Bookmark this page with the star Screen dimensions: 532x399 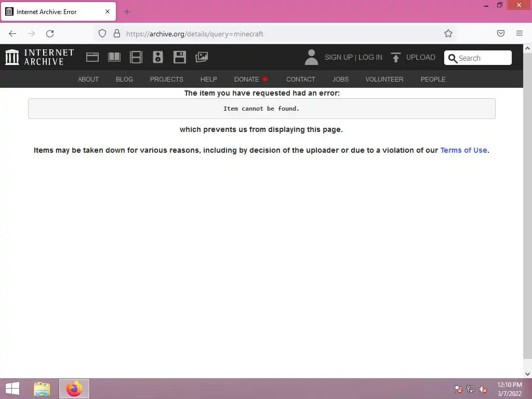(448, 33)
